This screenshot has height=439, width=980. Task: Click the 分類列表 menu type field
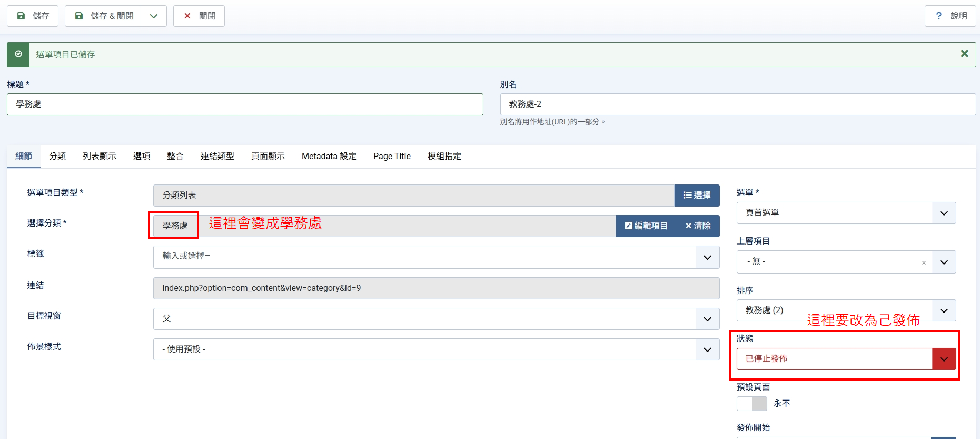tap(414, 196)
